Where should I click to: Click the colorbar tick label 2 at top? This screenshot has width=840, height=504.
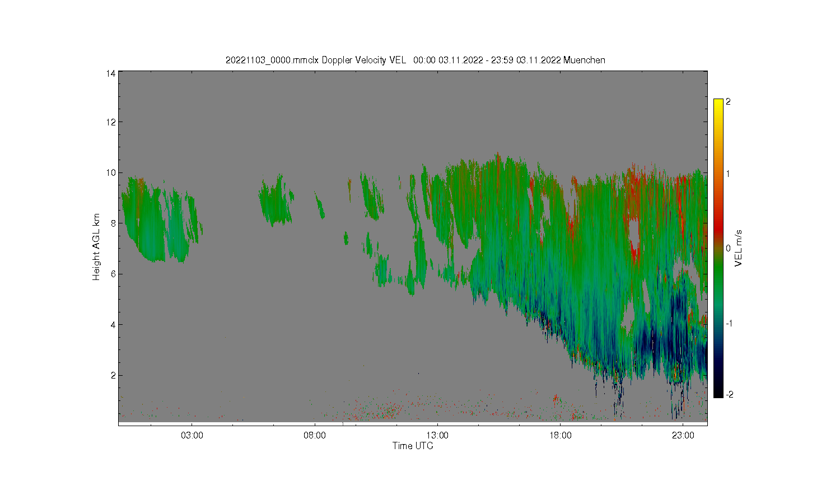pos(728,102)
